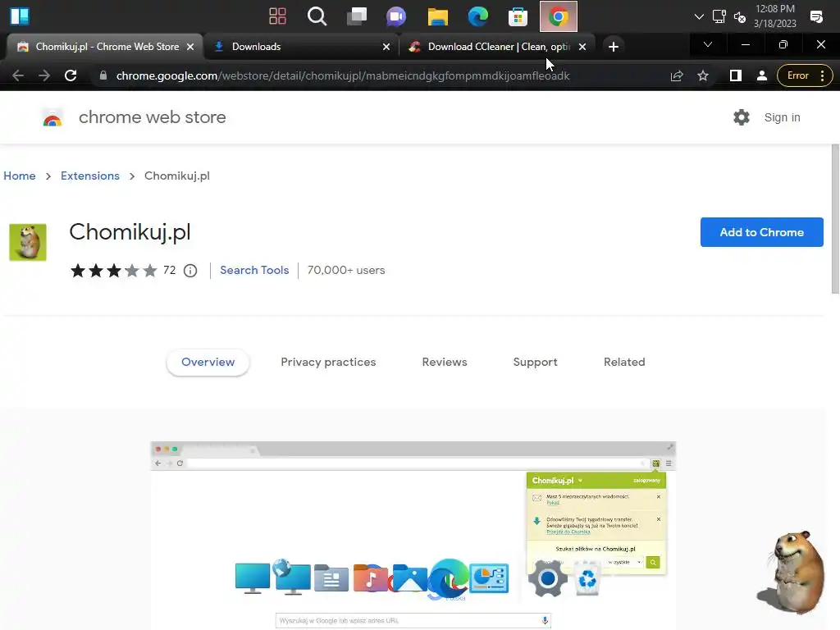Select the Google Chrome taskbar icon
Screen dimensions: 840x630
[x=558, y=16]
